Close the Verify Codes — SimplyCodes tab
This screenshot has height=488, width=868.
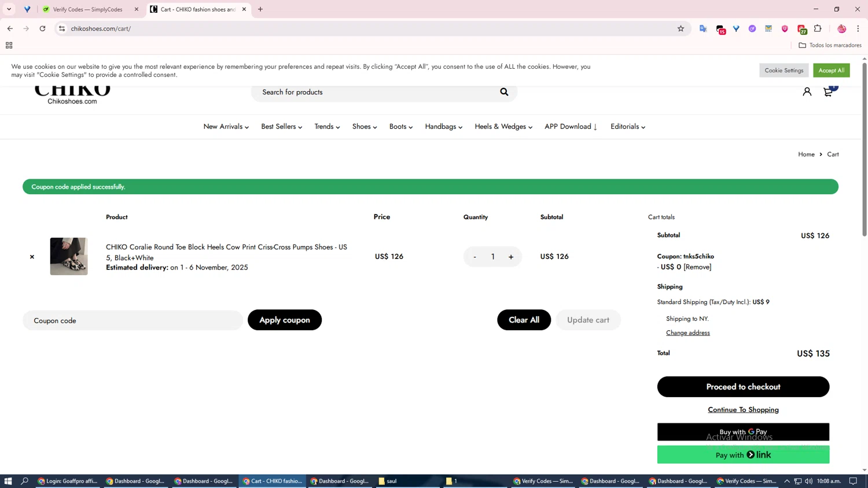137,9
